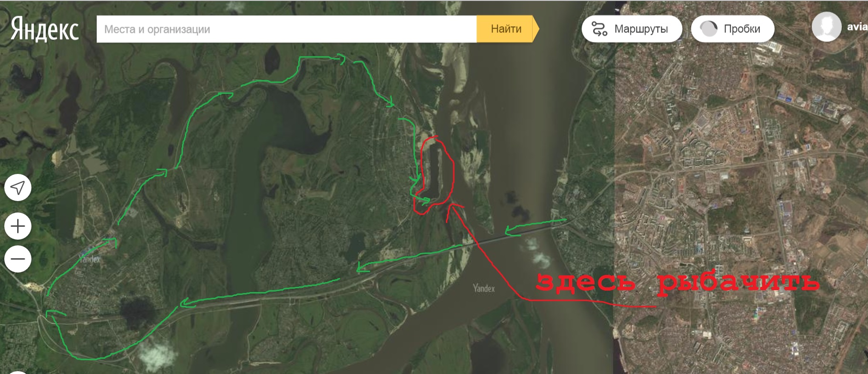The width and height of the screenshot is (868, 374).
Task: Toggle the Пробки traffic layer
Action: coord(733,29)
